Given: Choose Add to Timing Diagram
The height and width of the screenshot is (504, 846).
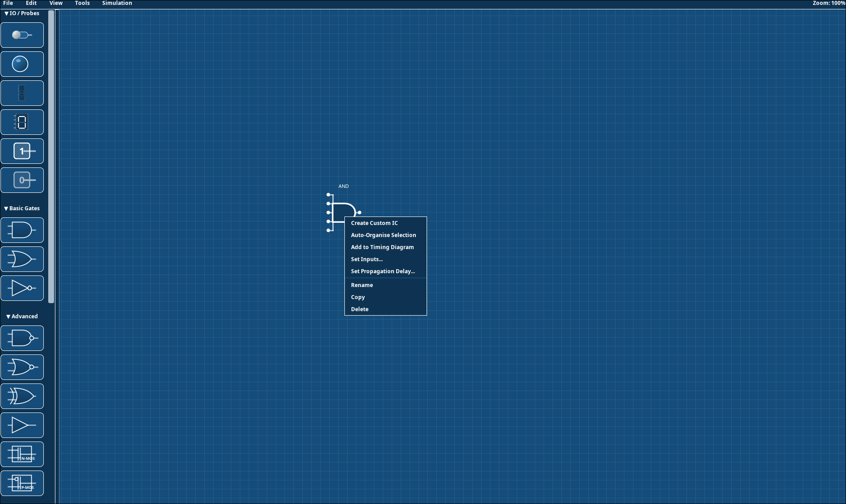Looking at the screenshot, I should tap(385, 247).
